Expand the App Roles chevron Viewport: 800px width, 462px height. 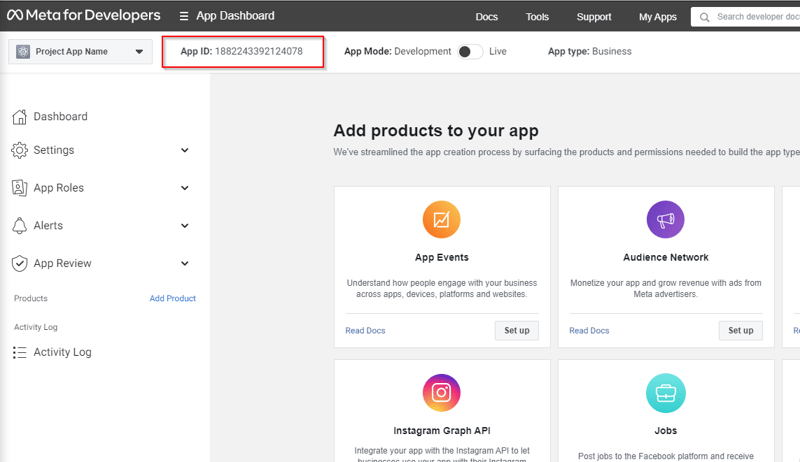[x=185, y=188]
